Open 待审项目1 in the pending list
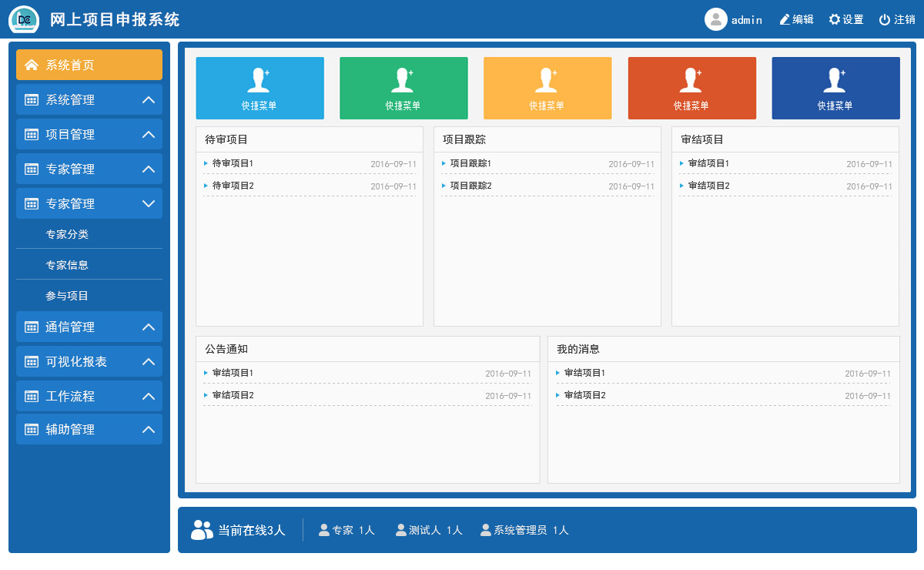The height and width of the screenshot is (570, 924). tap(233, 163)
